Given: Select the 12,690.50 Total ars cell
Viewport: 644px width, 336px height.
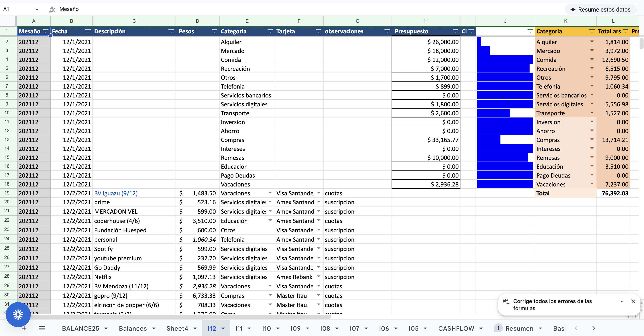Looking at the screenshot, I should point(613,60).
